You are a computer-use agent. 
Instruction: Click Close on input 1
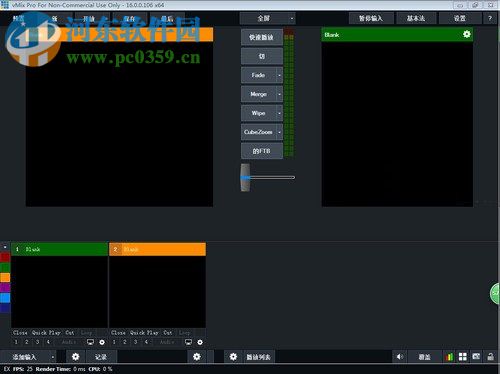(20, 333)
